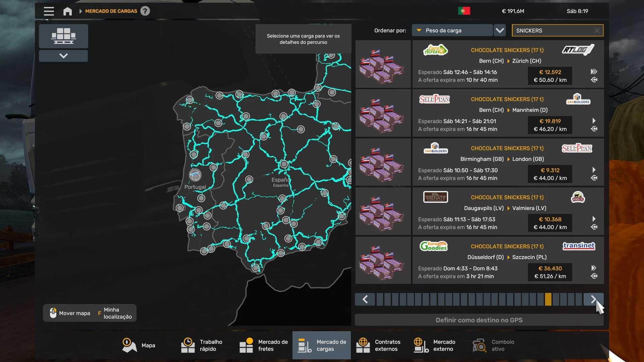Click the player truck marker on map
Image resolution: width=644 pixels, height=362 pixels.
pos(195,175)
